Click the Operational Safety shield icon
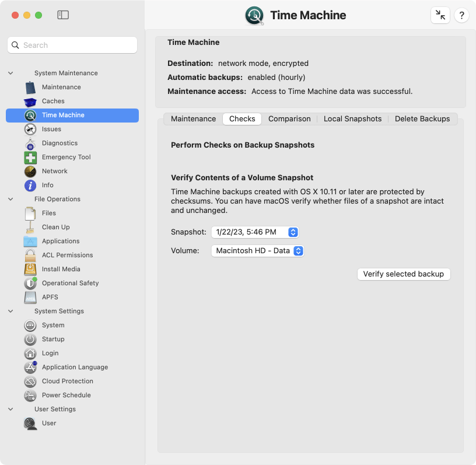Image resolution: width=476 pixels, height=465 pixels. [30, 283]
